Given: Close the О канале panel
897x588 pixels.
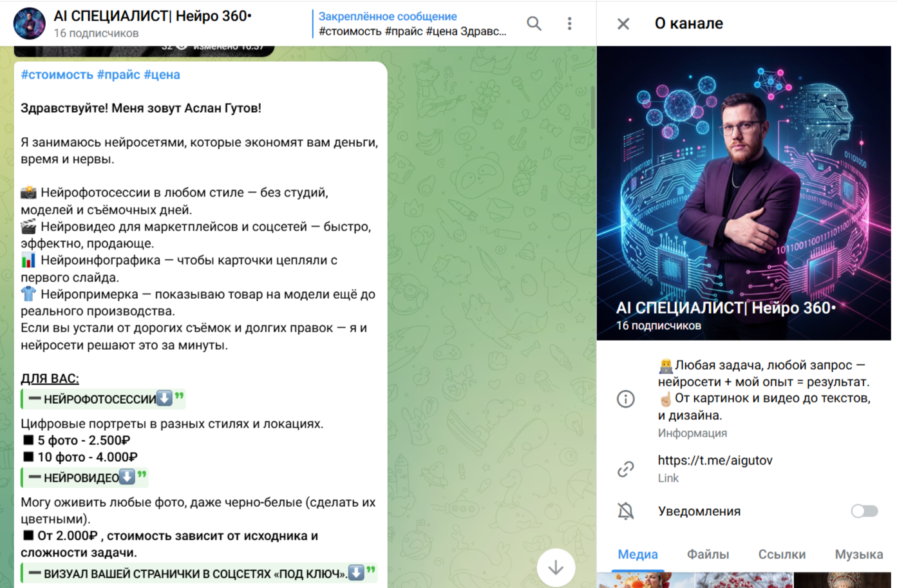Looking at the screenshot, I should pos(623,24).
